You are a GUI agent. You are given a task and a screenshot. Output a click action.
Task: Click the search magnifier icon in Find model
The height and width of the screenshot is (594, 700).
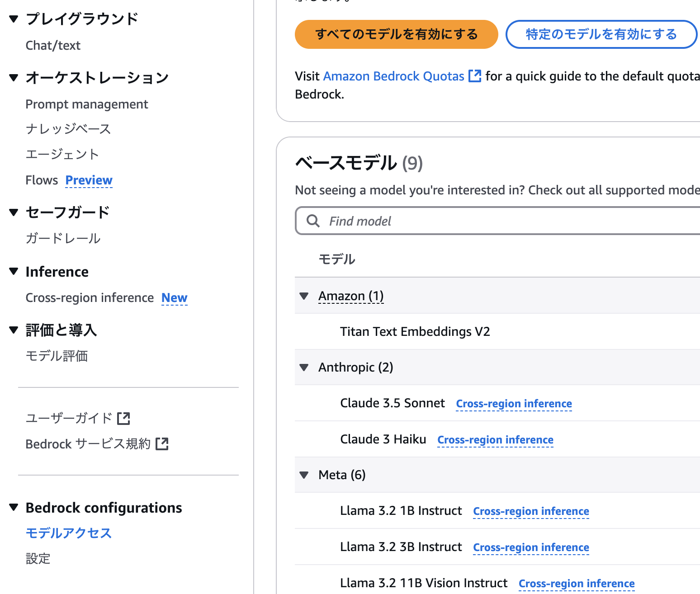click(x=313, y=221)
